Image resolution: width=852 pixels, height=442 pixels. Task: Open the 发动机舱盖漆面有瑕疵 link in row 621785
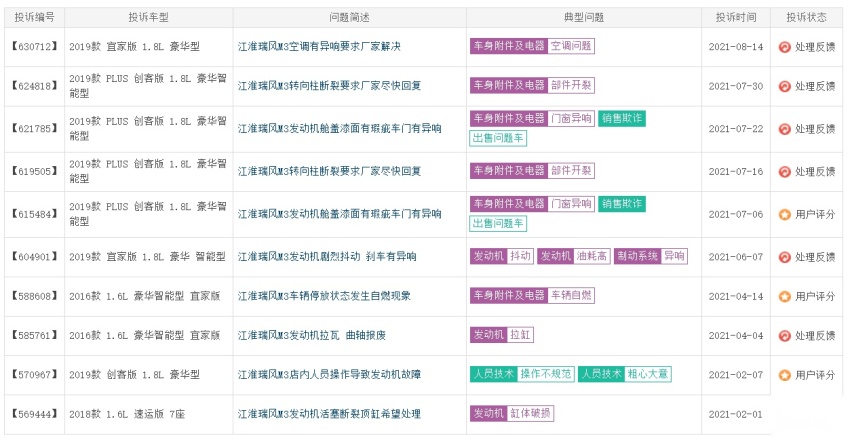coord(340,129)
